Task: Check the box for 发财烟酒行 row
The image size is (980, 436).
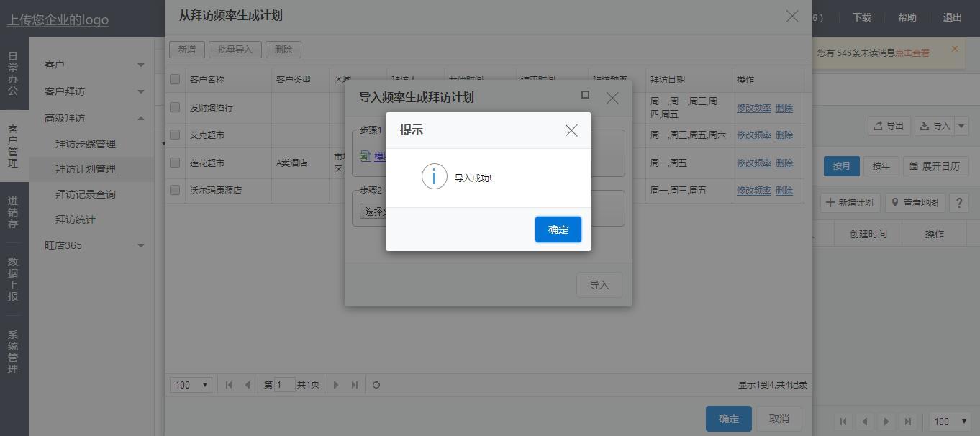Action: point(175,107)
